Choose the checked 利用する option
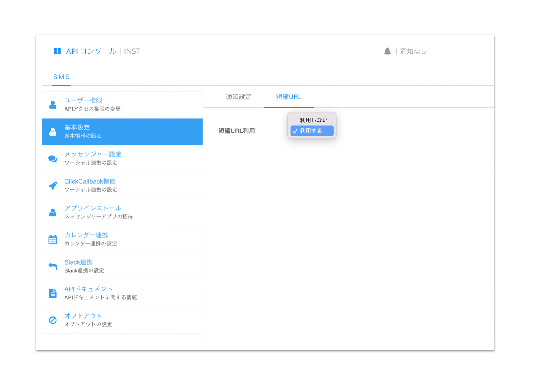 (x=312, y=131)
